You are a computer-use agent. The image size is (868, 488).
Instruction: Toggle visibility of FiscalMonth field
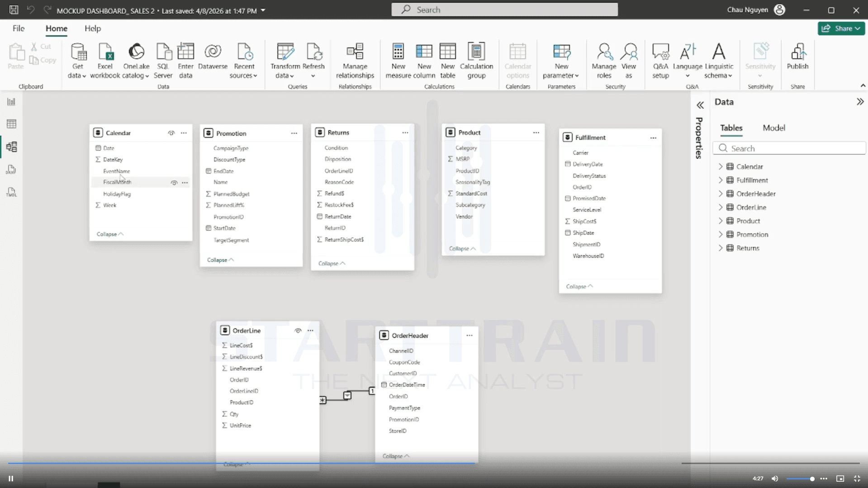pos(174,183)
